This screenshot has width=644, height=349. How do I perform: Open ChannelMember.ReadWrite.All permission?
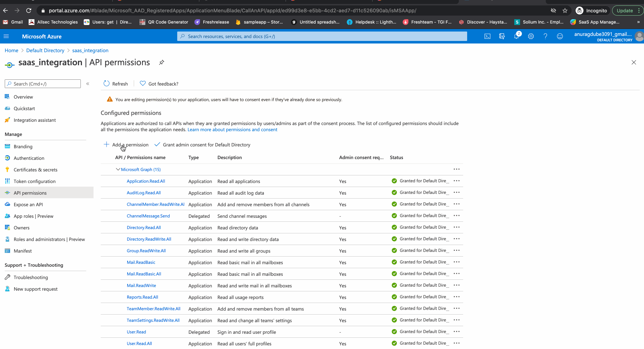(155, 204)
